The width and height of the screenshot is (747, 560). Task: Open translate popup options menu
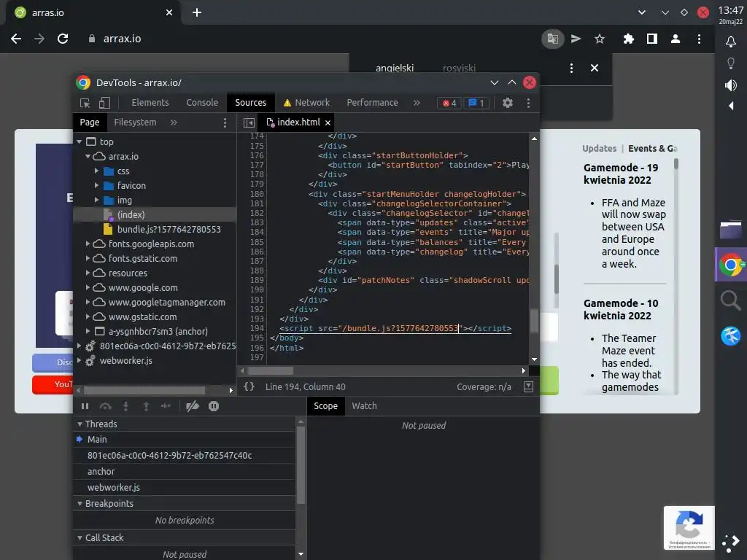pyautogui.click(x=571, y=68)
